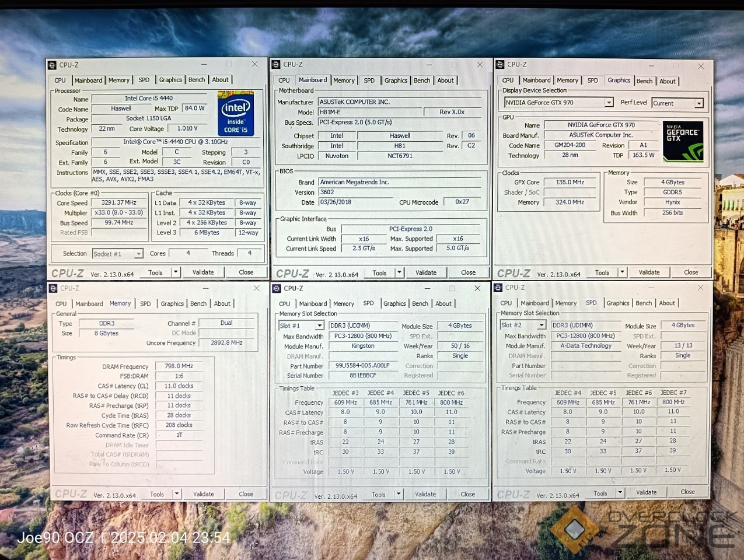The width and height of the screenshot is (744, 560).
Task: Click the 8B1EBBCF serial number field
Action: coord(363,376)
